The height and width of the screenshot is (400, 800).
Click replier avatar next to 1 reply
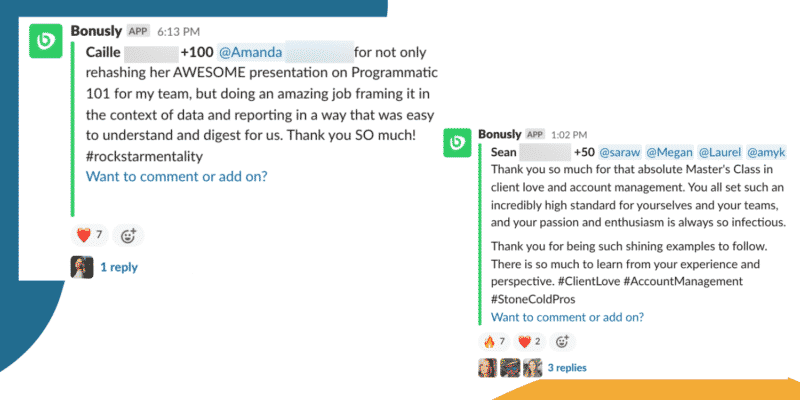point(81,267)
